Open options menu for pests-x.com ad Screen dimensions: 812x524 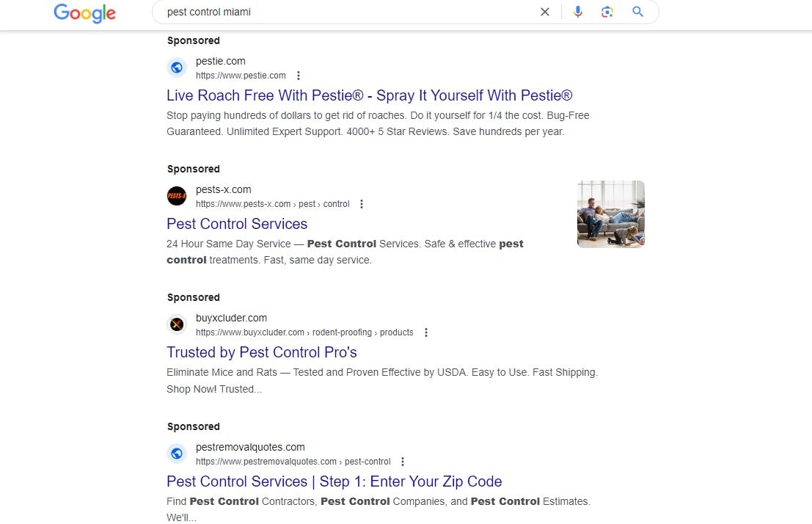click(x=362, y=204)
